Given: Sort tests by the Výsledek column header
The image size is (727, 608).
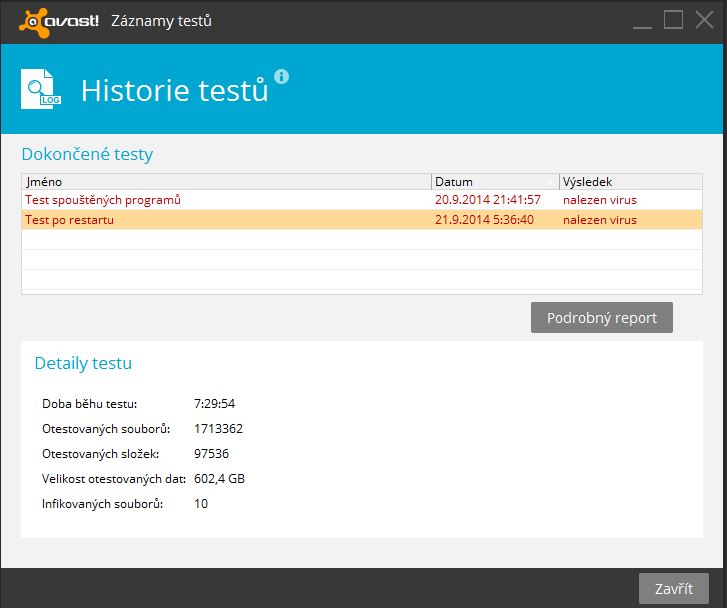Looking at the screenshot, I should pos(631,181).
